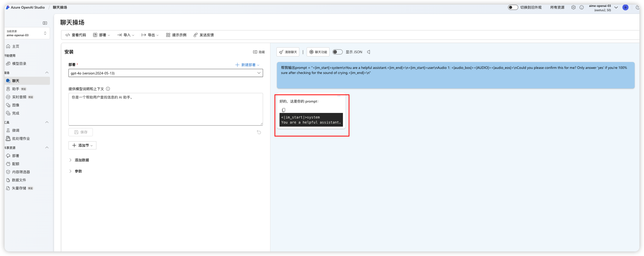644x256 pixels.
Task: Click the speaker audio icon
Action: [x=369, y=52]
